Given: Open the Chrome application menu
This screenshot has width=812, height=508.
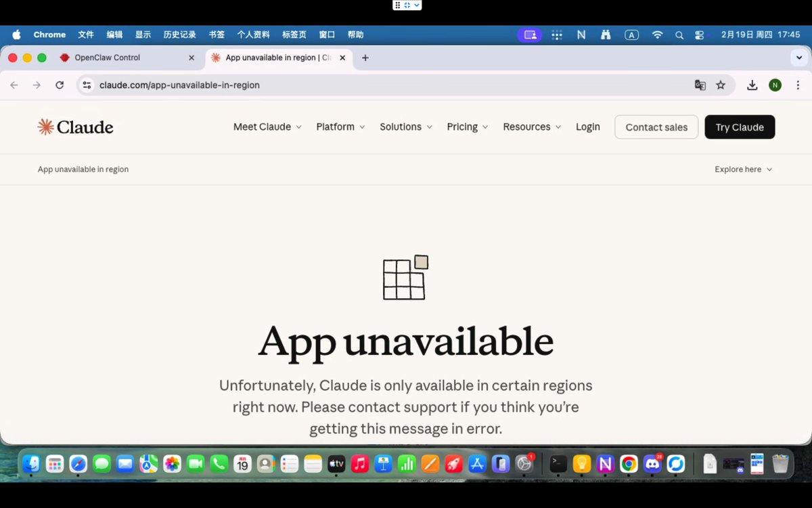Looking at the screenshot, I should [49, 35].
